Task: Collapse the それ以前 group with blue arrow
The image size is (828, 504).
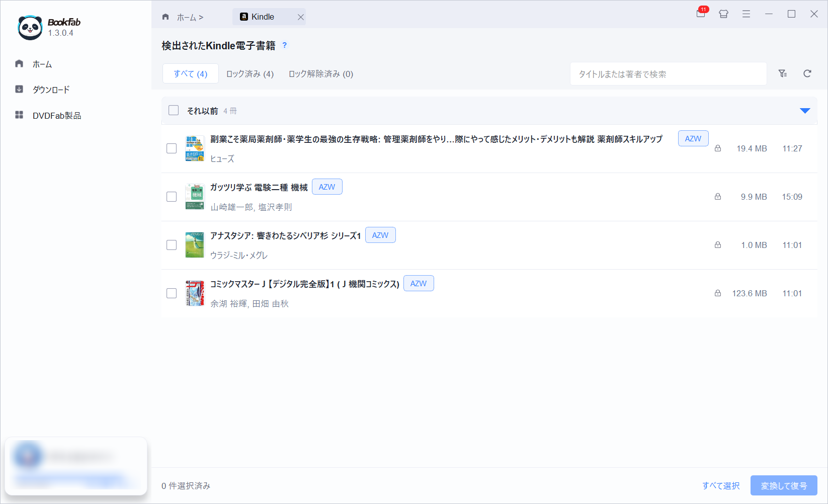Action: click(x=805, y=111)
